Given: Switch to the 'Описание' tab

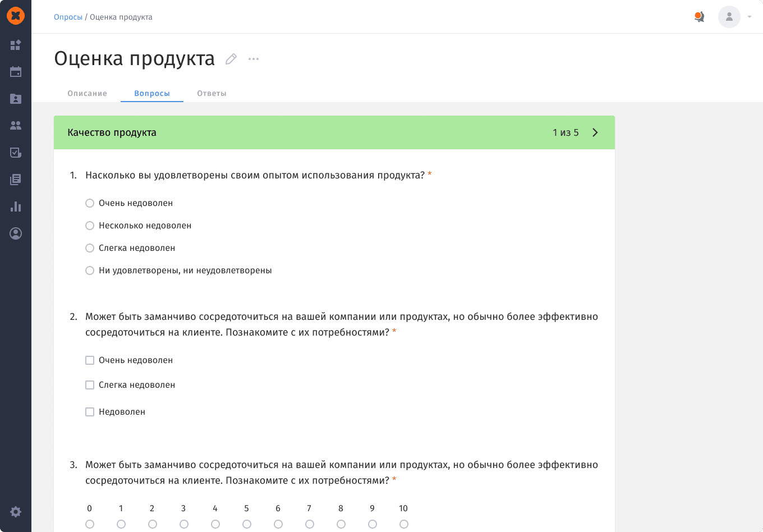Looking at the screenshot, I should [87, 93].
